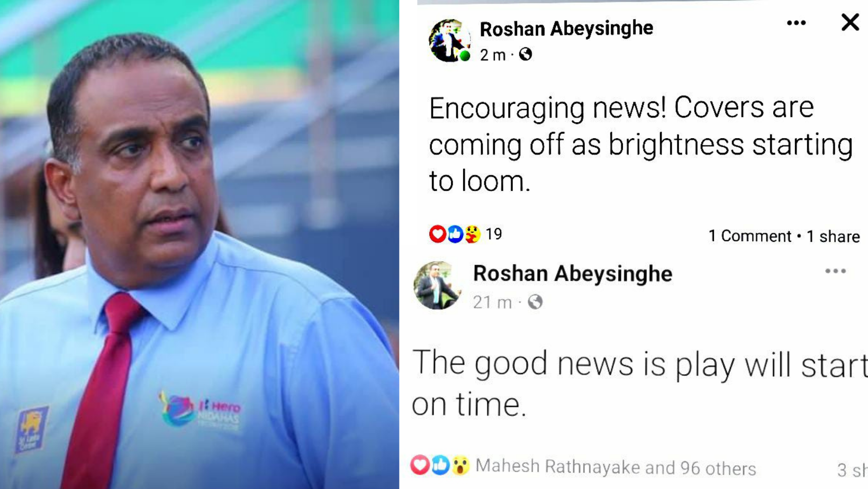Open Roshan Abeysinghe name on second post
This screenshot has width=868, height=489.
573,274
